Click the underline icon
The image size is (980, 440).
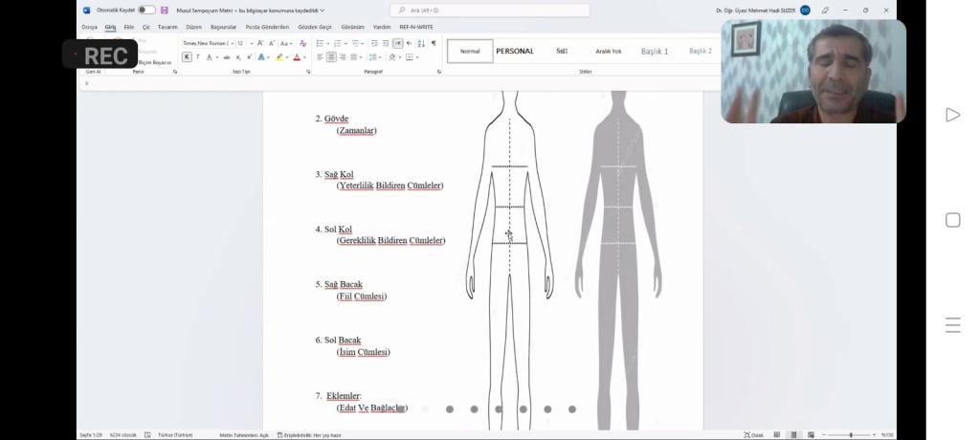tap(209, 57)
